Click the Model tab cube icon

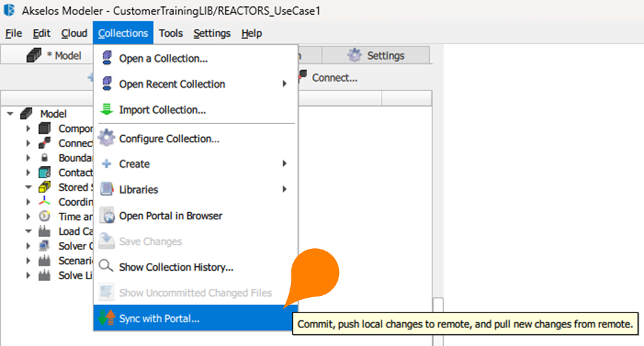click(34, 55)
